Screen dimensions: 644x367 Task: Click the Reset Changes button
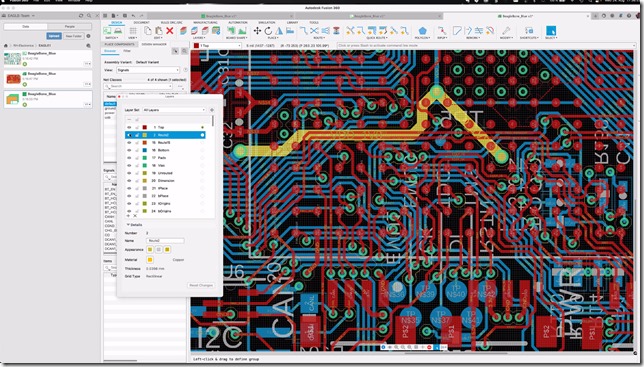point(200,285)
